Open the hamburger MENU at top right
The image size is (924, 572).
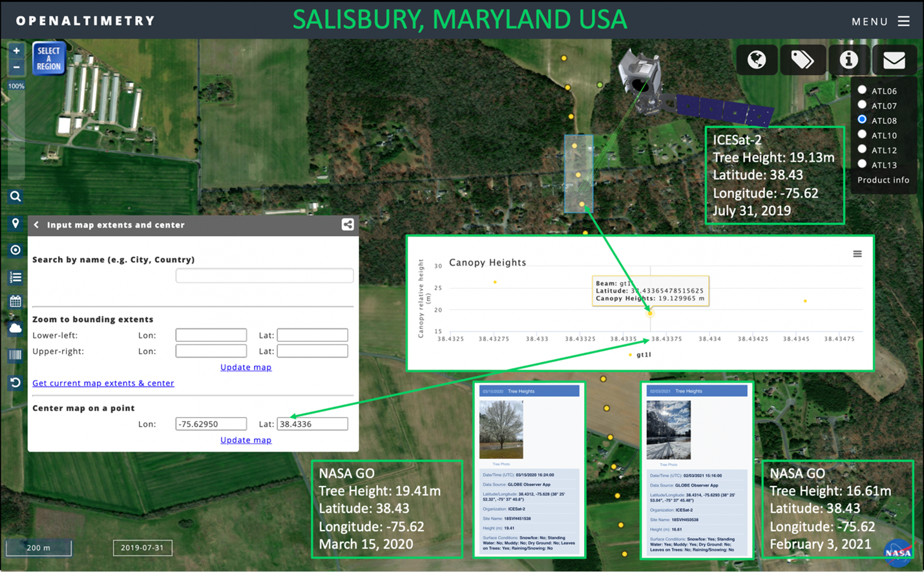[881, 21]
